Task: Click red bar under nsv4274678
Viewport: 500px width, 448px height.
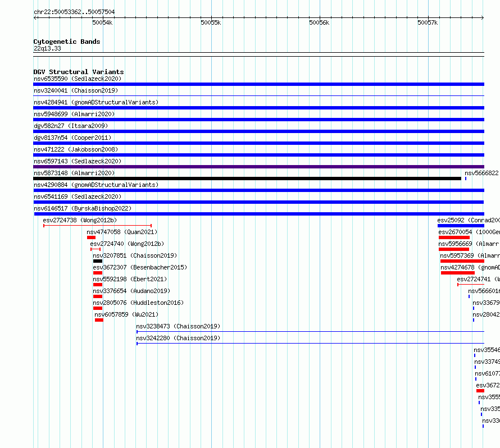Action: click(458, 273)
